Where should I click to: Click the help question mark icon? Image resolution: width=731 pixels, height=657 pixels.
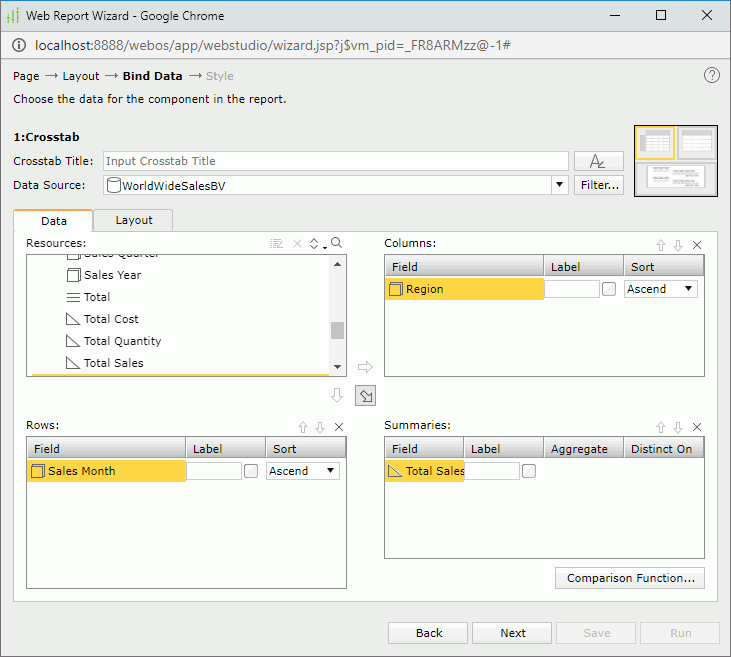coord(712,76)
